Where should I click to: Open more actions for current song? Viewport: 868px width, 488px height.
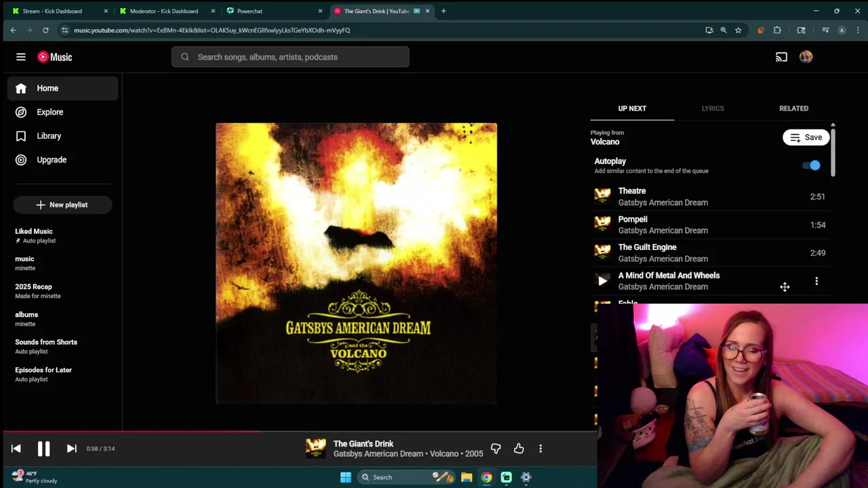[540, 449]
